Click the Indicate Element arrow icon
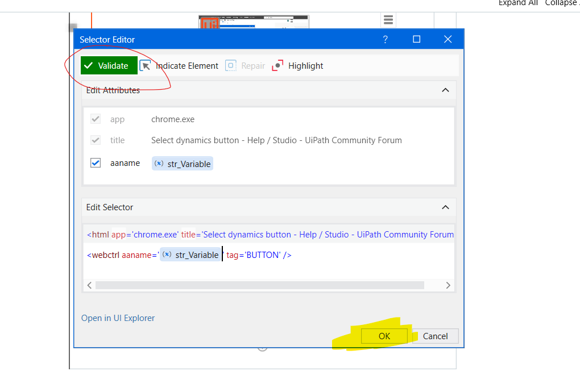Screen dimensions: 580x392 pyautogui.click(x=146, y=66)
